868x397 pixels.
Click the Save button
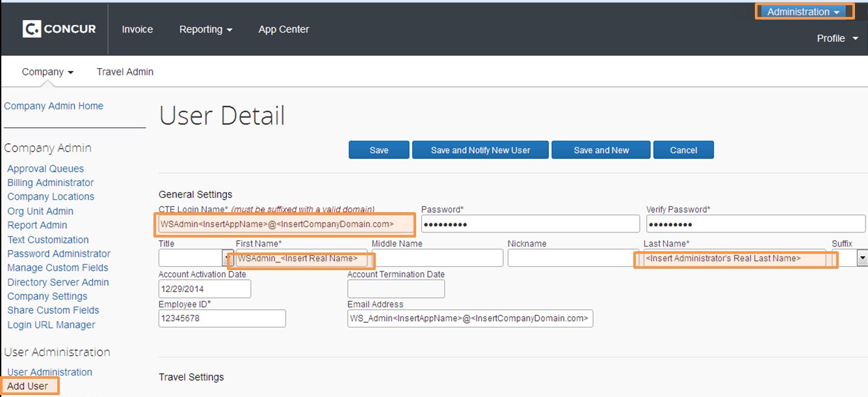(x=378, y=150)
